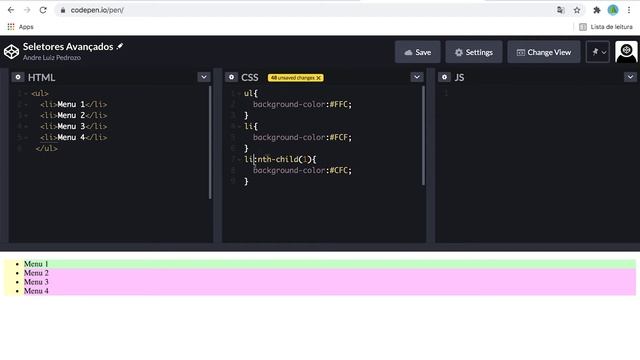The height and width of the screenshot is (360, 640).
Task: Reload the CodePen page
Action: click(43, 10)
